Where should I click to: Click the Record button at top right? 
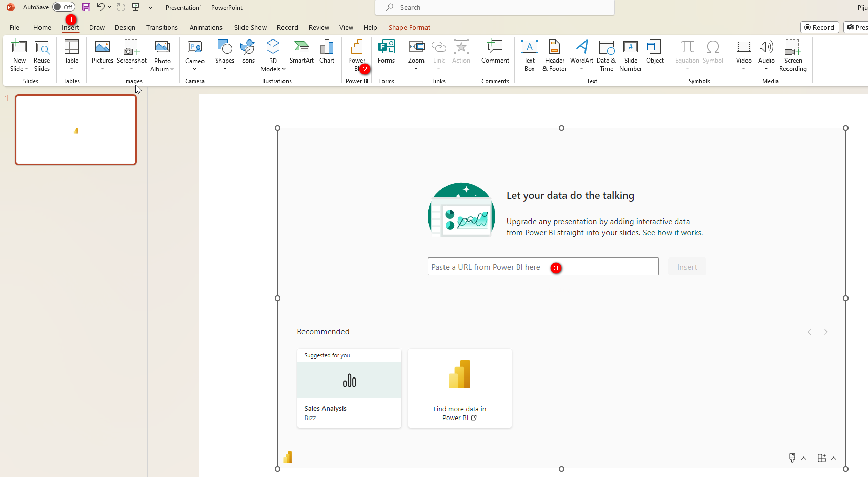pyautogui.click(x=819, y=27)
